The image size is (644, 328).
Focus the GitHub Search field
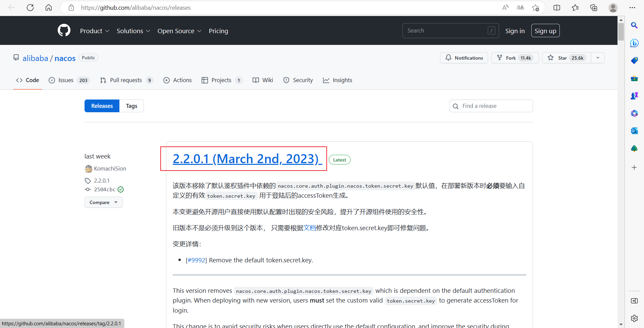[450, 30]
